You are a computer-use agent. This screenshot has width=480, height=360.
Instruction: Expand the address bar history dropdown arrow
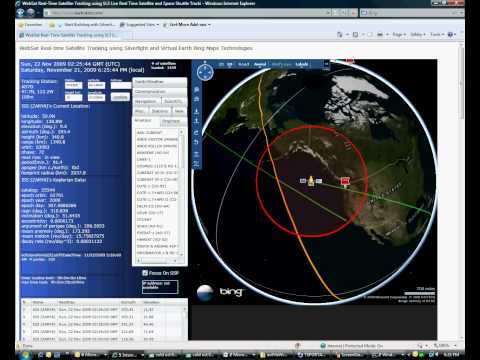[328, 13]
